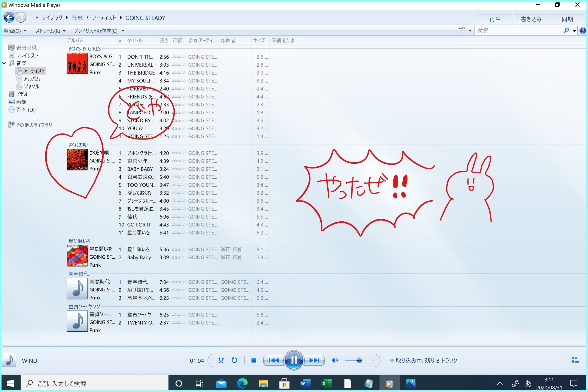Expand dropdown arrow beside プレイリストの作成
This screenshot has height=392, width=588.
pyautogui.click(x=123, y=31)
